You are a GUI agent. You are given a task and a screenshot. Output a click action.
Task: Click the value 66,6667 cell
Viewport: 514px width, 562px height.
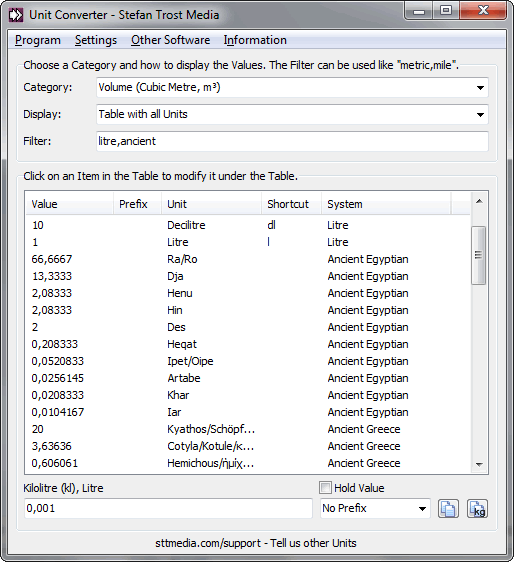coord(52,259)
